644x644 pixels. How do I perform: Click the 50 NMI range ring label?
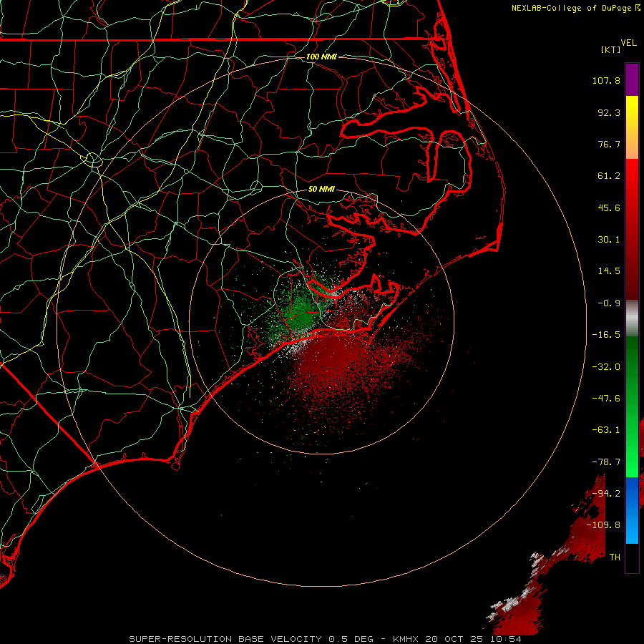coord(321,189)
